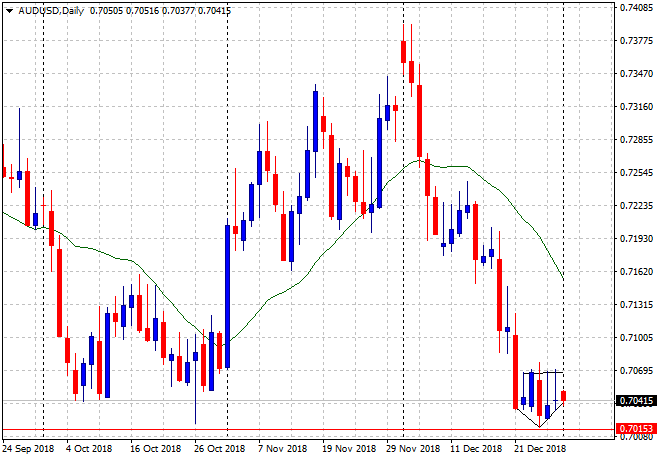This screenshot has height=460, width=660.
Task: Click the 0.72235 price axis label
Action: (636, 205)
